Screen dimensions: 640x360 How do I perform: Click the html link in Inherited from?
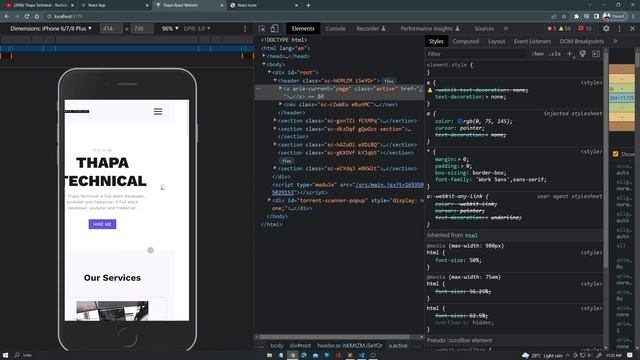[x=471, y=236]
